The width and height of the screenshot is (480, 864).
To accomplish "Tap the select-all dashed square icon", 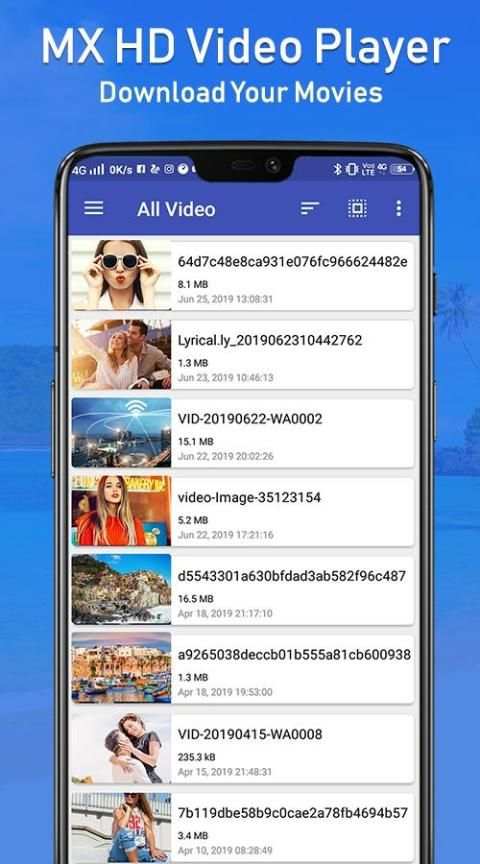I will point(357,208).
